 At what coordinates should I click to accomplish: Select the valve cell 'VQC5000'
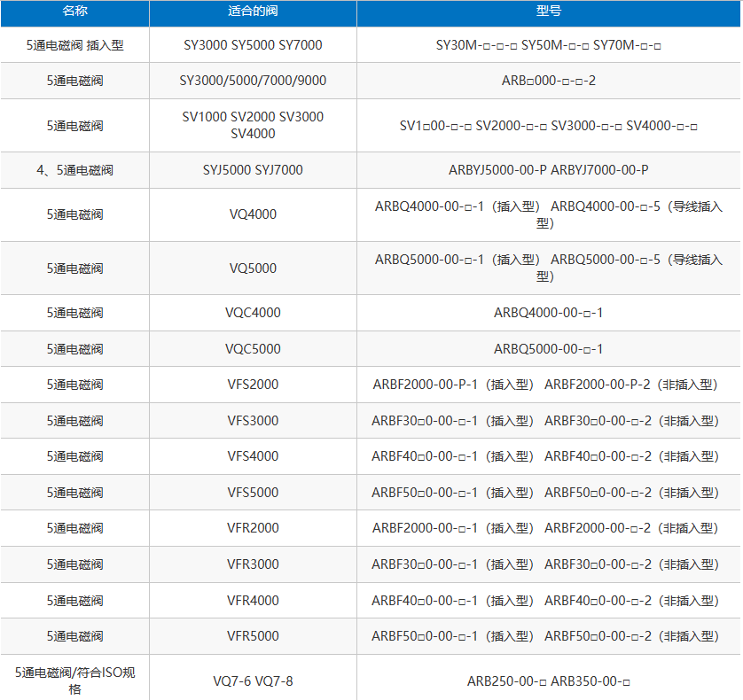(x=253, y=349)
